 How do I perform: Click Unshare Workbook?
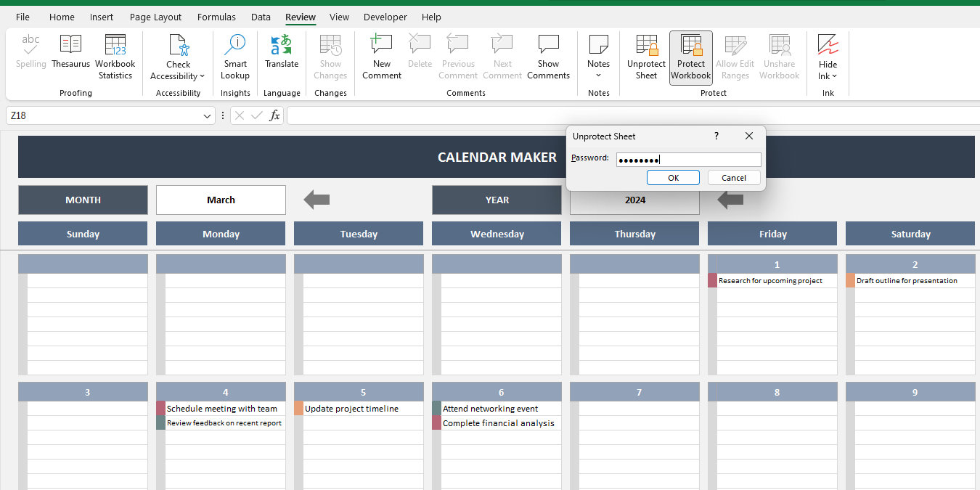(779, 54)
